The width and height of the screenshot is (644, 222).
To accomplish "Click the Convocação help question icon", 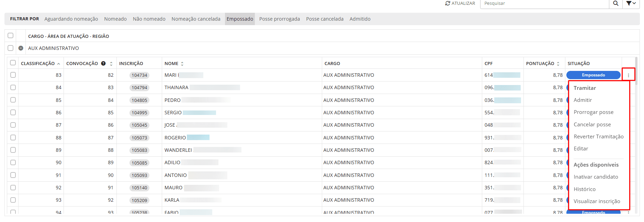I will click(103, 63).
